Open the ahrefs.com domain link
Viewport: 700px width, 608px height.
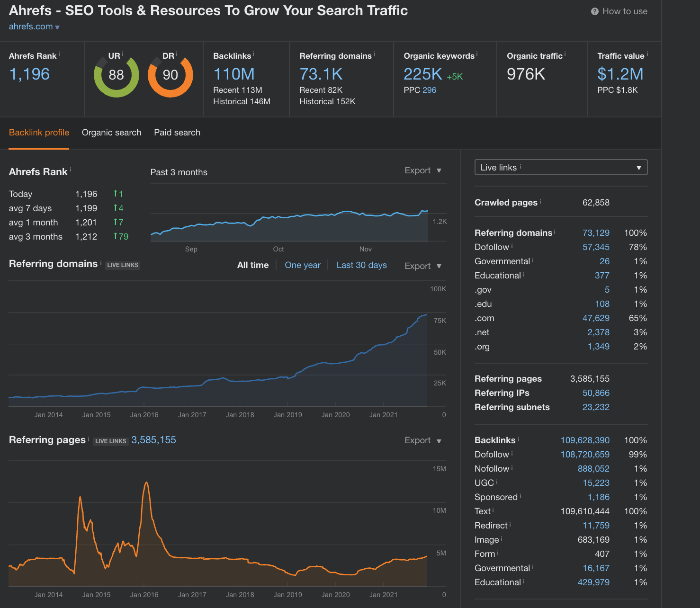point(31,27)
